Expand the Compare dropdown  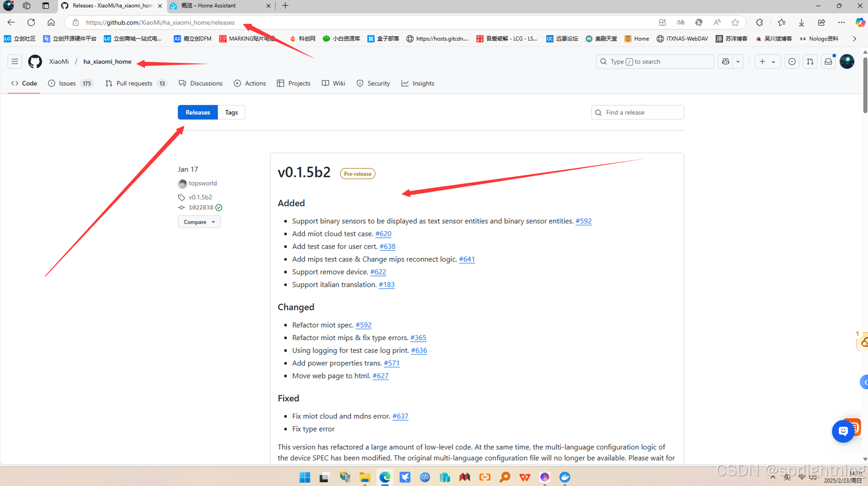[199, 222]
